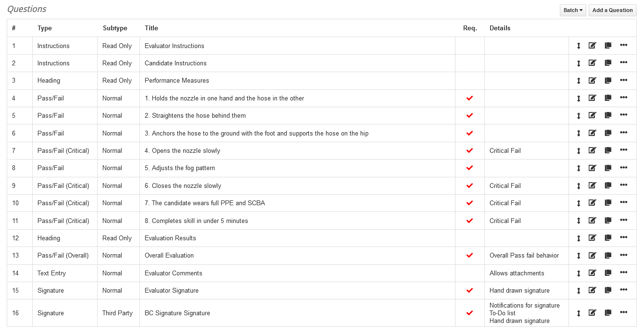Open the Batch dropdown menu

572,10
